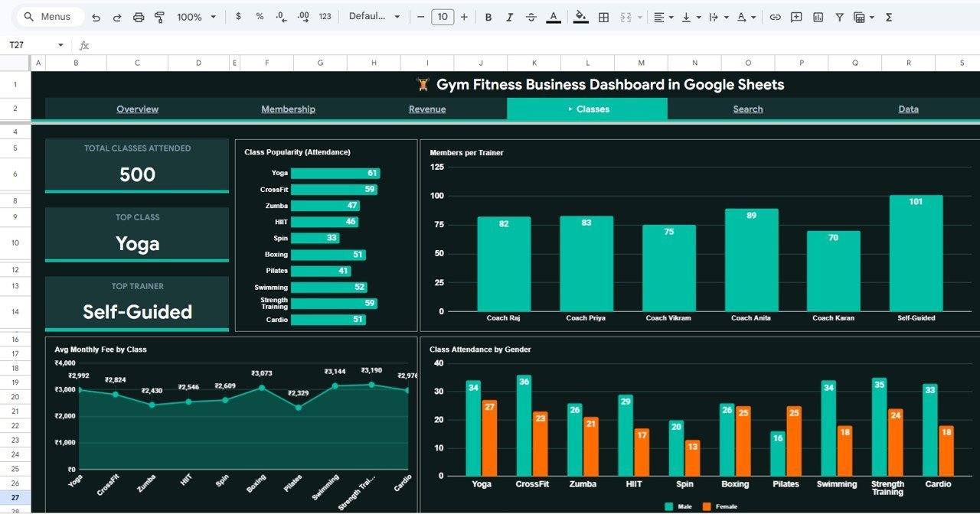
Task: Click the Overview navigation link
Action: coord(138,109)
